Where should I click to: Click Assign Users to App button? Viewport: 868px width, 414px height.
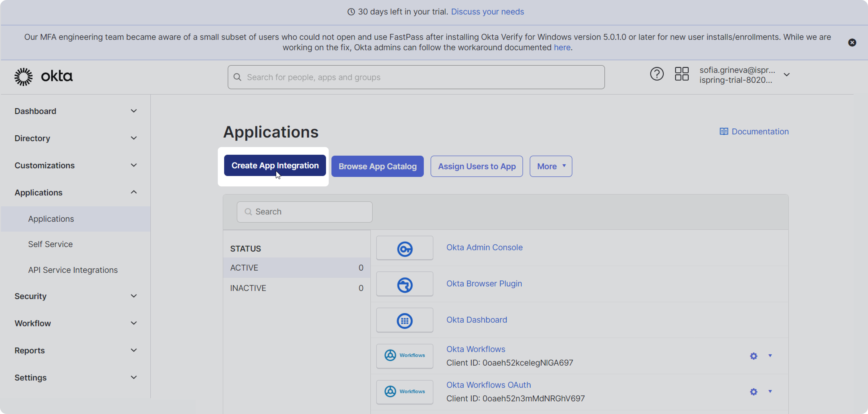tap(477, 166)
